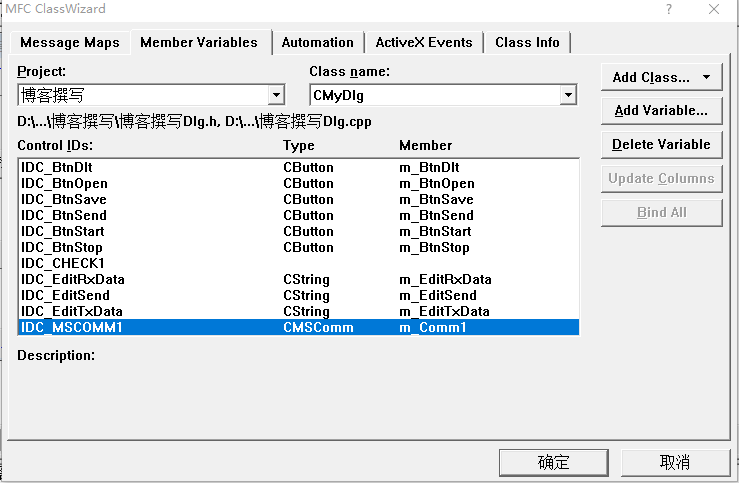Click the CButton type of IDC_BtnSend
This screenshot has height=483, width=739.
coord(308,215)
